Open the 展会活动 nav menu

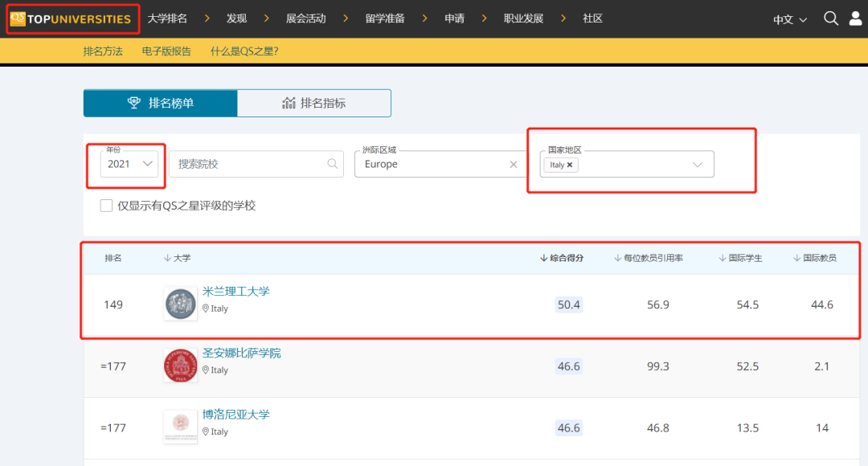click(305, 18)
